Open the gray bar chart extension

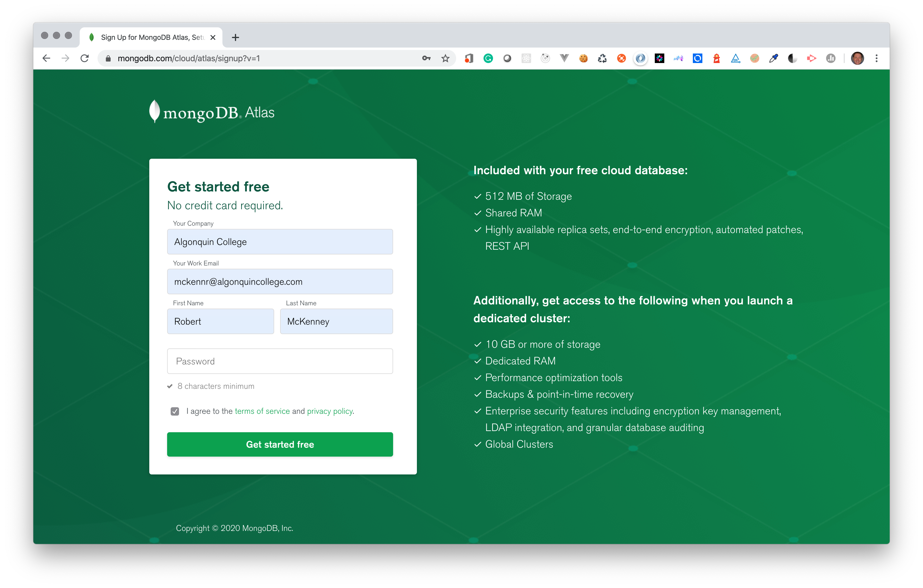click(x=831, y=58)
